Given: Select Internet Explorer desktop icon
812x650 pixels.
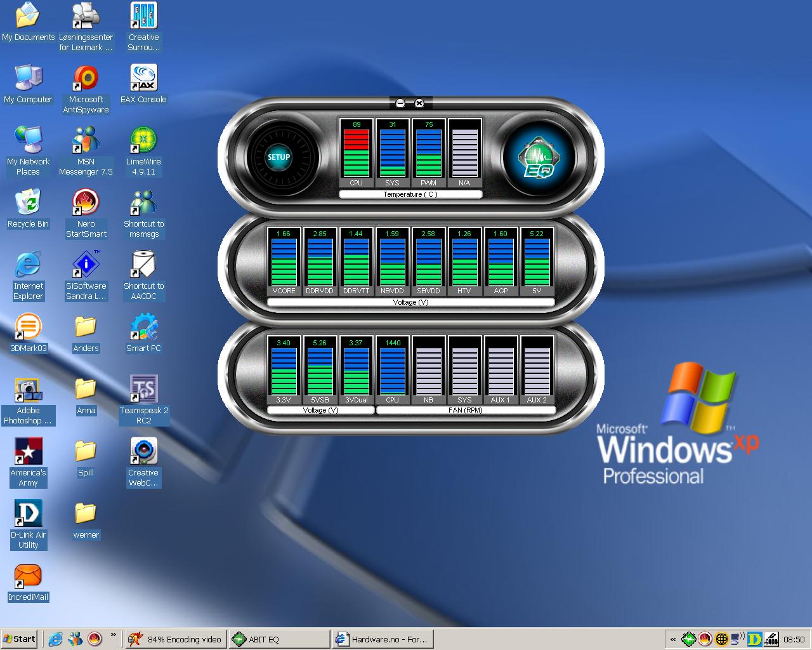Looking at the screenshot, I should point(28,275).
